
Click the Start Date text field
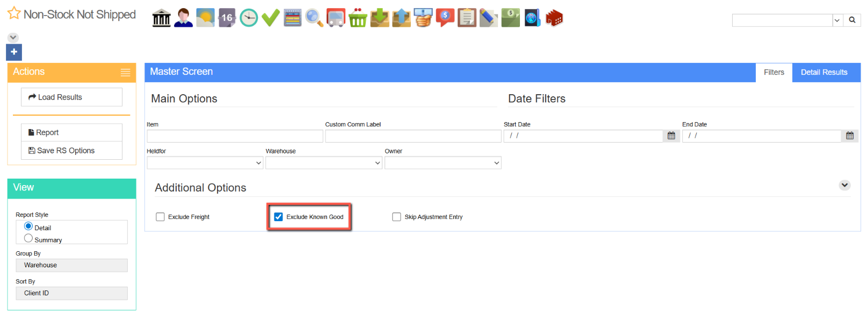[583, 136]
